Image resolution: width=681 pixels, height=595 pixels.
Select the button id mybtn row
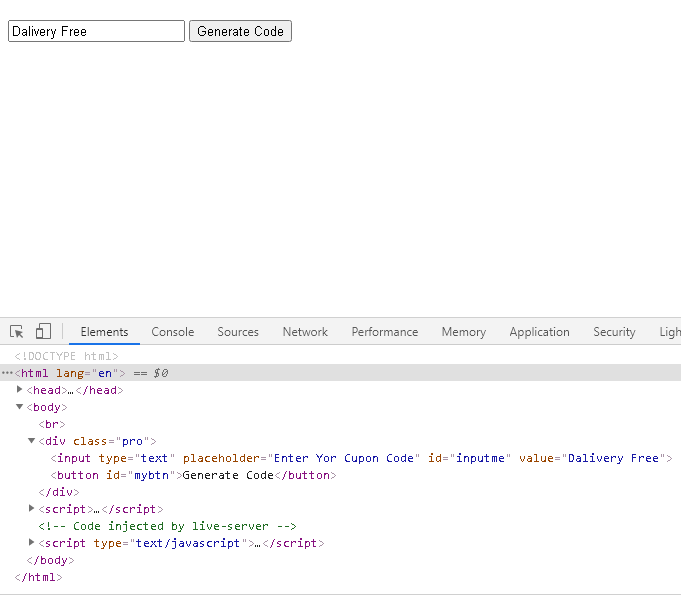click(x=193, y=475)
